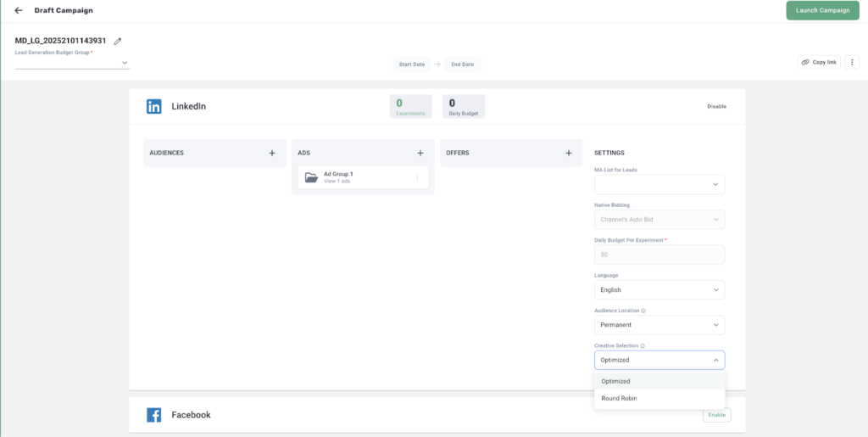868x437 pixels.
Task: Choose Round Robin from the dropdown list
Action: coord(659,398)
